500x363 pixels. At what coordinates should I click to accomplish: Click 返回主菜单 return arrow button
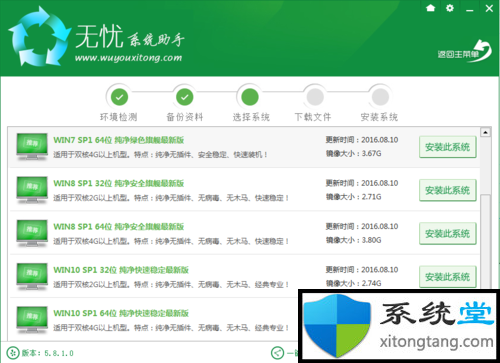465,52
